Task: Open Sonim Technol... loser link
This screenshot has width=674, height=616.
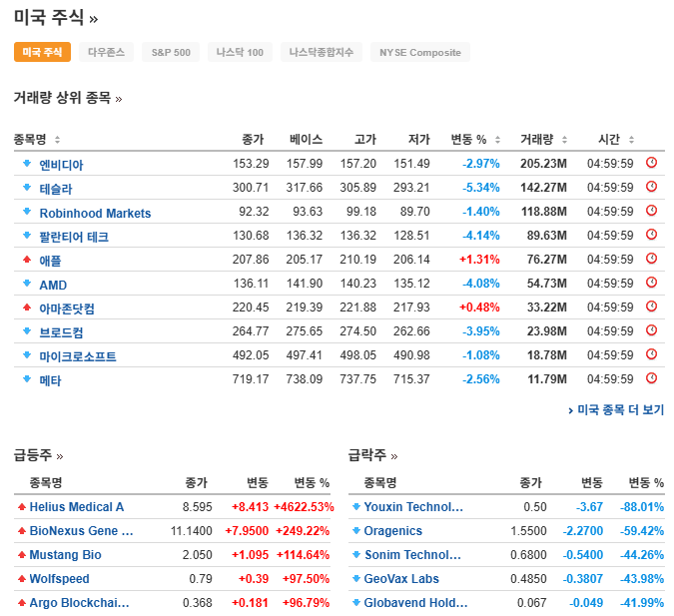Action: 412,555
